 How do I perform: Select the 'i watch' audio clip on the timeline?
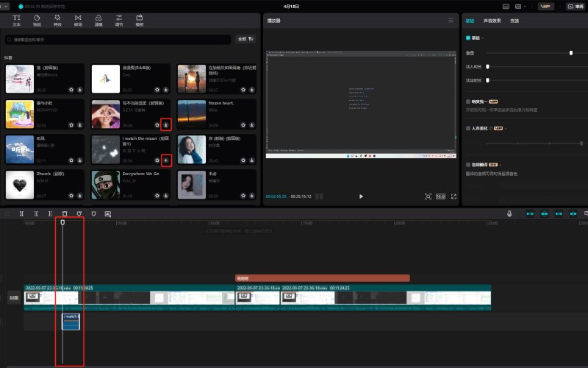pyautogui.click(x=71, y=322)
